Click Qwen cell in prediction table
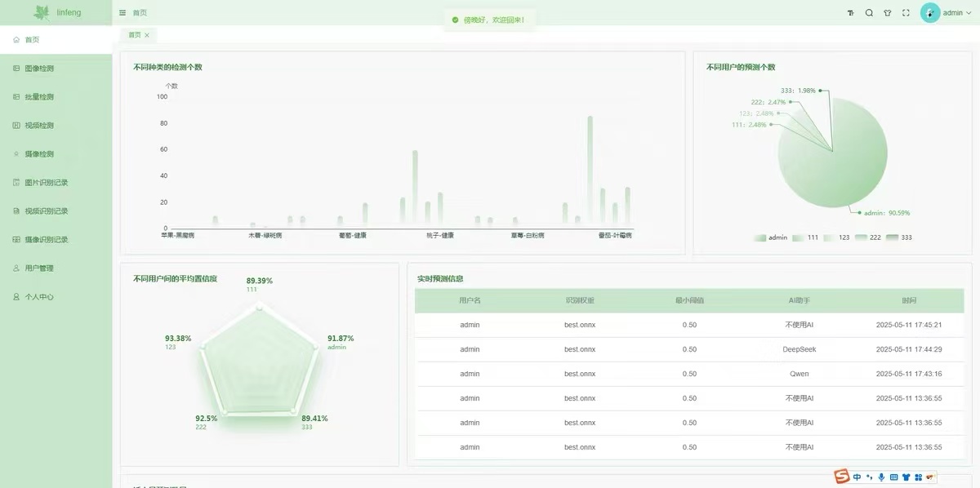Screen dimensions: 980x488 coord(800,374)
